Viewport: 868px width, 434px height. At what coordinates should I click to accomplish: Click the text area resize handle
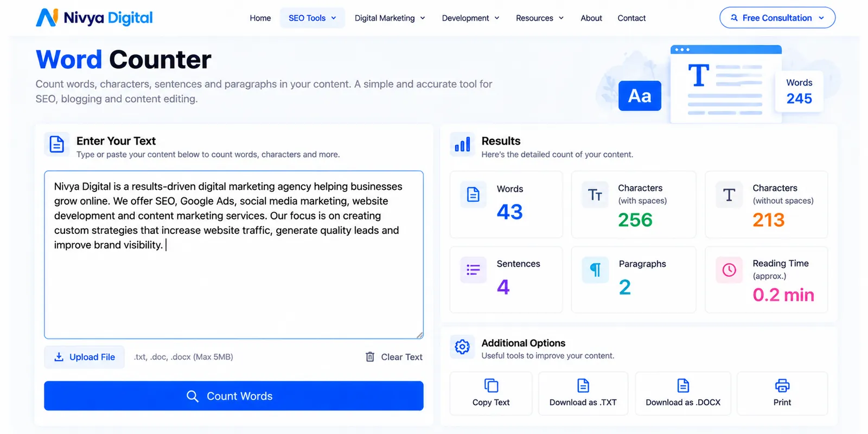point(420,335)
